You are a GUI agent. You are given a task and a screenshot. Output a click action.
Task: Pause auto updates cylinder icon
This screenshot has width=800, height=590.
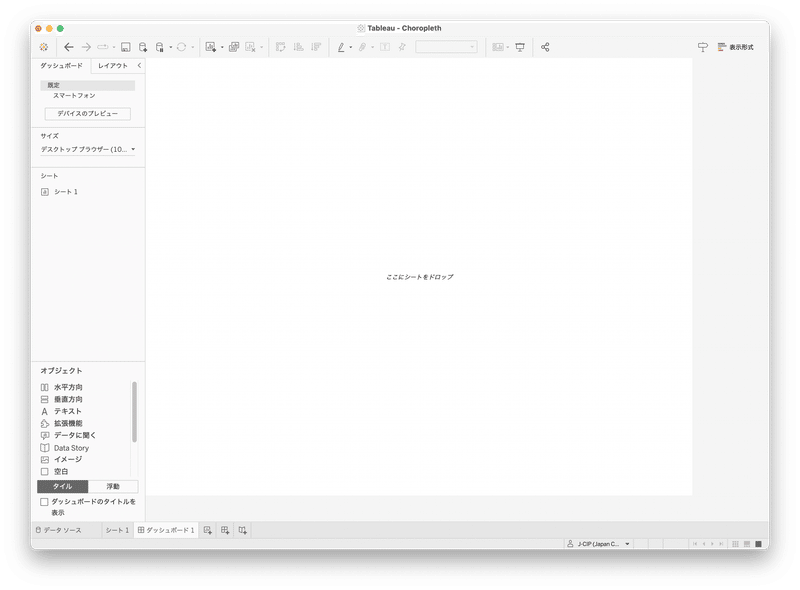(160, 47)
